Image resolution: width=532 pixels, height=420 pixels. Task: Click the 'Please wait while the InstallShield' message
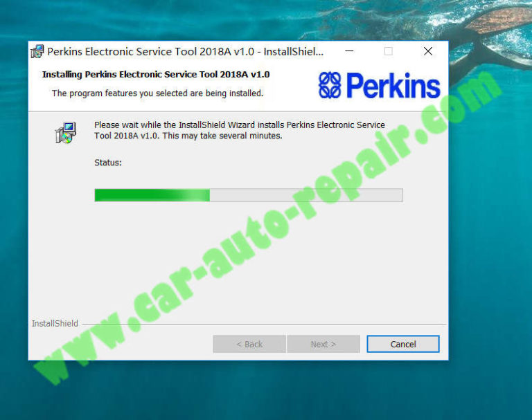240,130
